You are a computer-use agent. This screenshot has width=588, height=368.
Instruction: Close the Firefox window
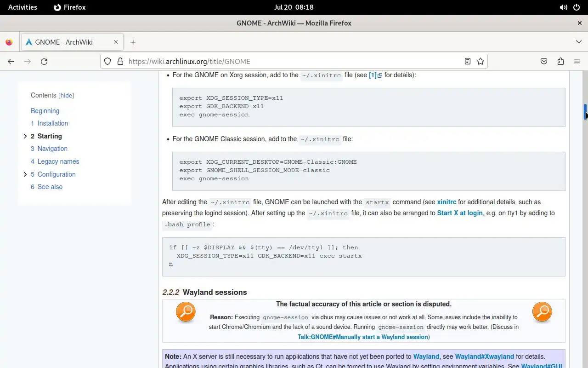pyautogui.click(x=579, y=23)
